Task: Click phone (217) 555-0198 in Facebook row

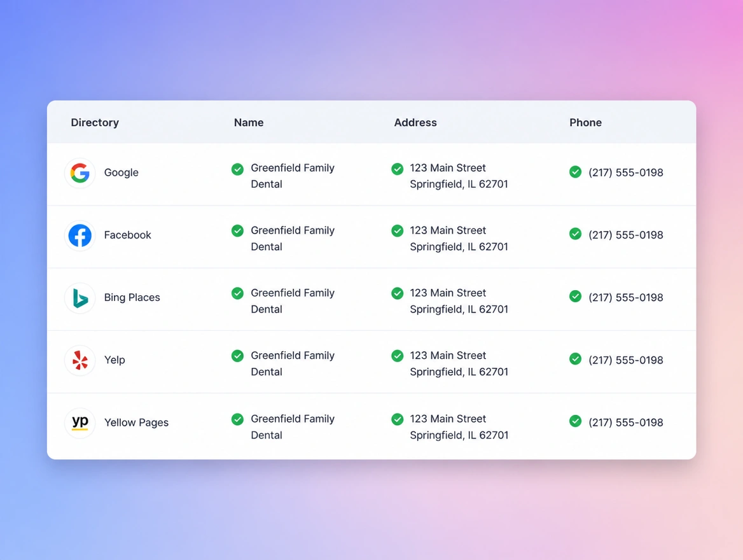Action: click(x=626, y=235)
